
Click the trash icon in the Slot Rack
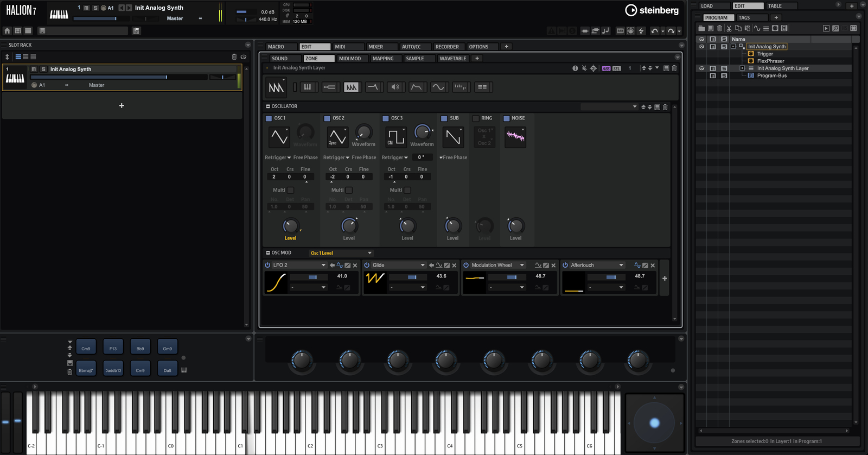234,56
